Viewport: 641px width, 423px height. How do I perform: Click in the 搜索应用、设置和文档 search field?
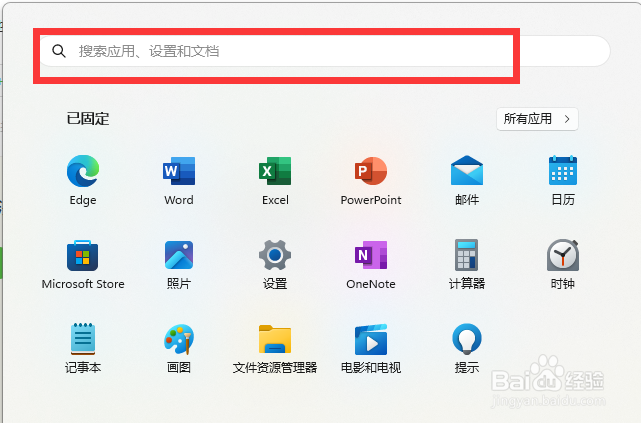tap(325, 51)
